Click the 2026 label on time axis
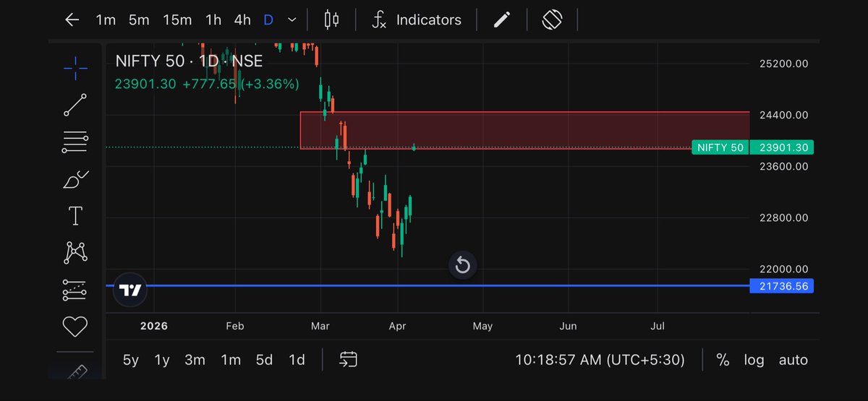The height and width of the screenshot is (401, 868). [x=154, y=327]
